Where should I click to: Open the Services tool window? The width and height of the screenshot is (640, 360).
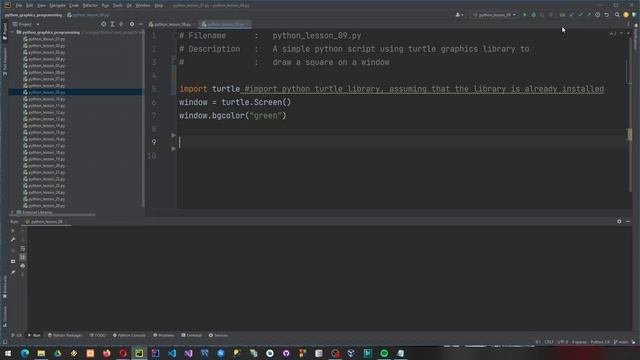(218, 335)
